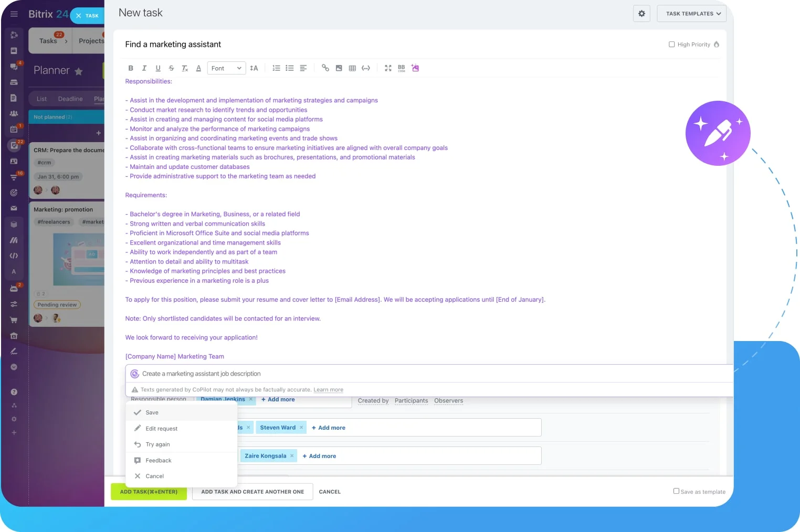The image size is (800, 532).
Task: Toggle bold formatting in the editor
Action: [131, 68]
